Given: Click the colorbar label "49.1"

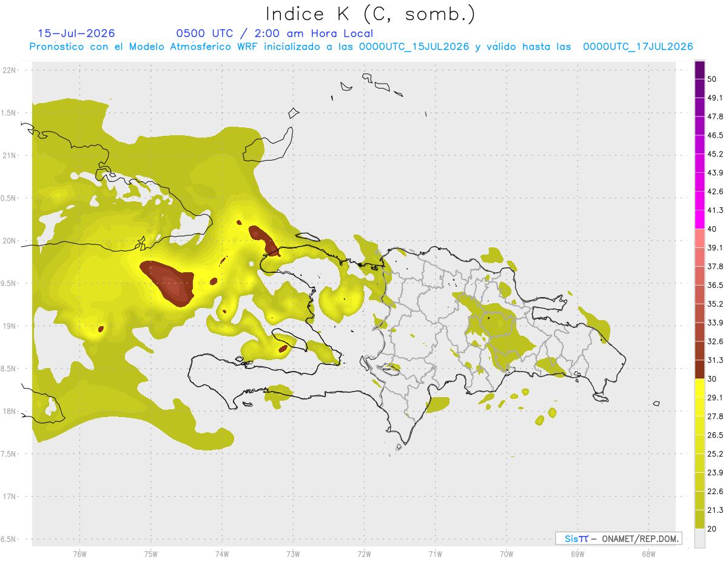Looking at the screenshot, I should [x=715, y=98].
